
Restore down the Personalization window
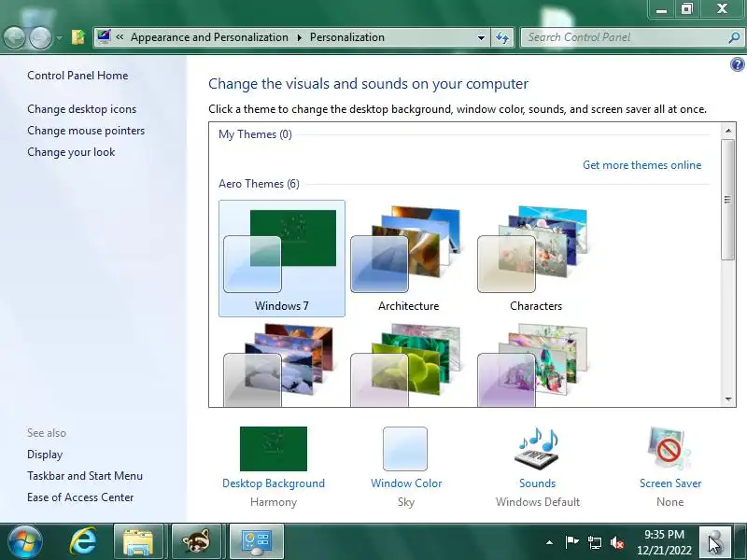click(687, 9)
